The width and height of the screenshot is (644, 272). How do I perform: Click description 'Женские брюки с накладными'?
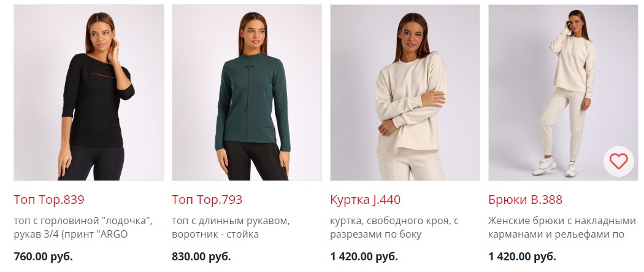tap(562, 221)
